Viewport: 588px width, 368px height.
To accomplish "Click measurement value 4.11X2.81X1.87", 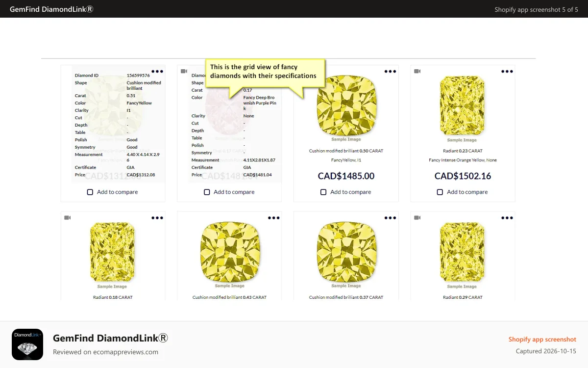I will (259, 160).
